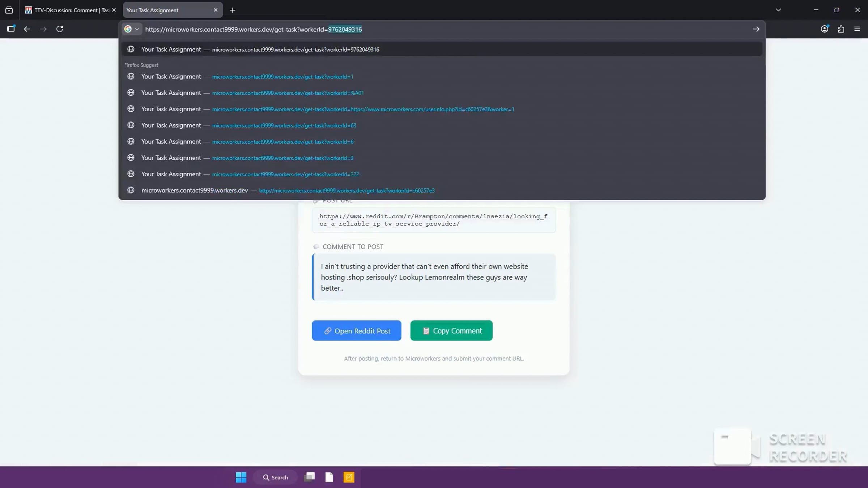The height and width of the screenshot is (488, 868).
Task: Open the Task View taskbar icon
Action: [x=309, y=477]
